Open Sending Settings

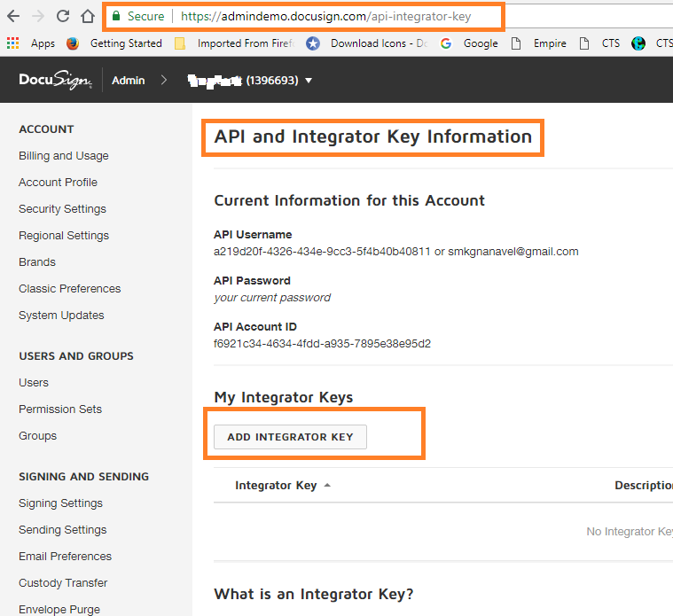[63, 530]
